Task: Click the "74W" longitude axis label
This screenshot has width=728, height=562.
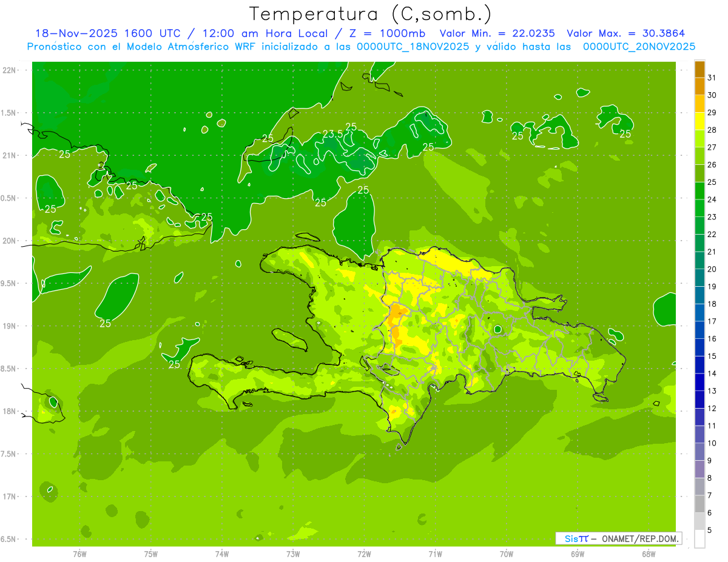Action: (x=221, y=554)
